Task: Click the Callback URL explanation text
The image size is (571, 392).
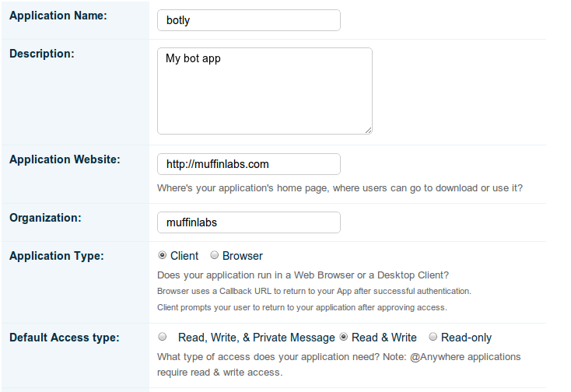Action: pos(314,291)
